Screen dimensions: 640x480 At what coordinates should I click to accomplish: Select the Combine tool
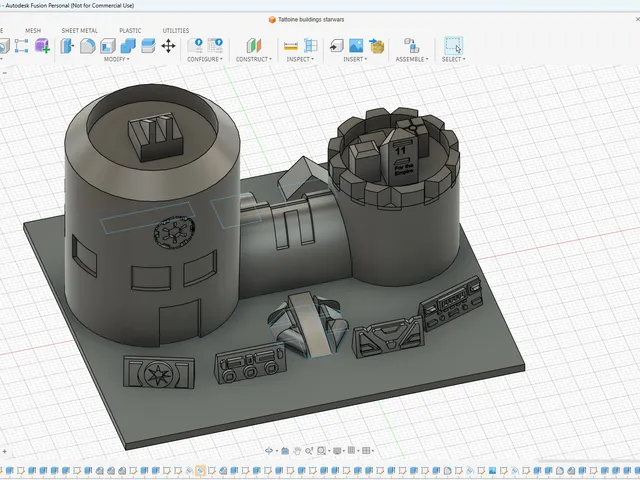coord(128,46)
